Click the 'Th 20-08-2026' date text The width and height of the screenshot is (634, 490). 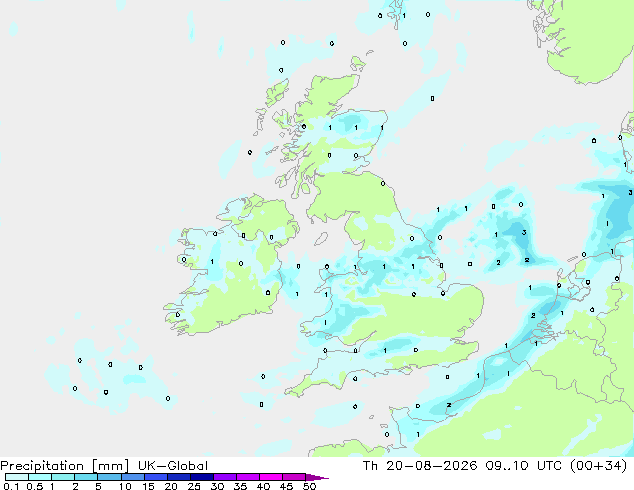click(420, 466)
